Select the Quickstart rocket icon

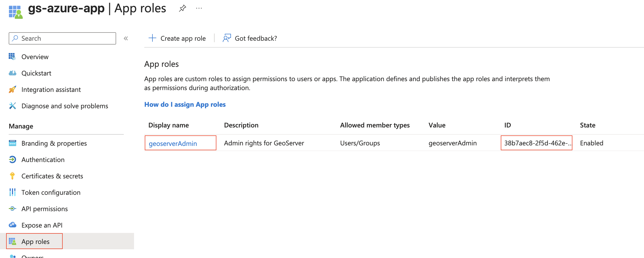click(12, 73)
